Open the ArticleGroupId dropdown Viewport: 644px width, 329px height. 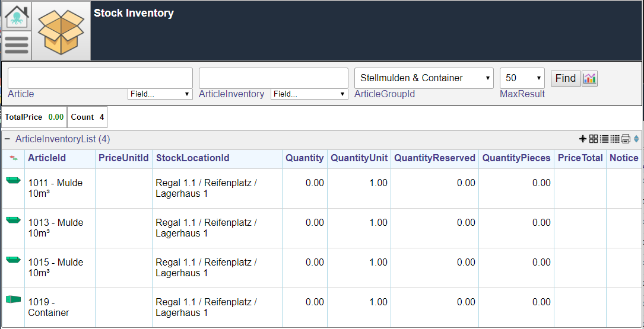tap(424, 78)
